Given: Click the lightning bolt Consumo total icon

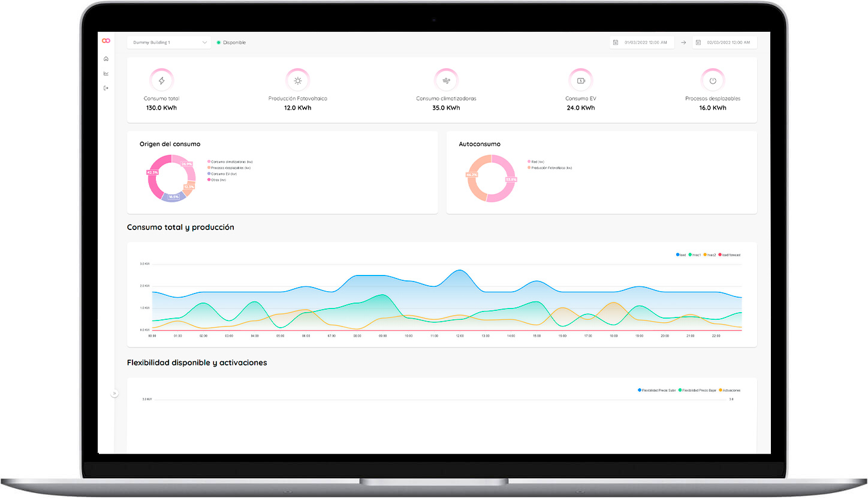Looking at the screenshot, I should coord(161,81).
